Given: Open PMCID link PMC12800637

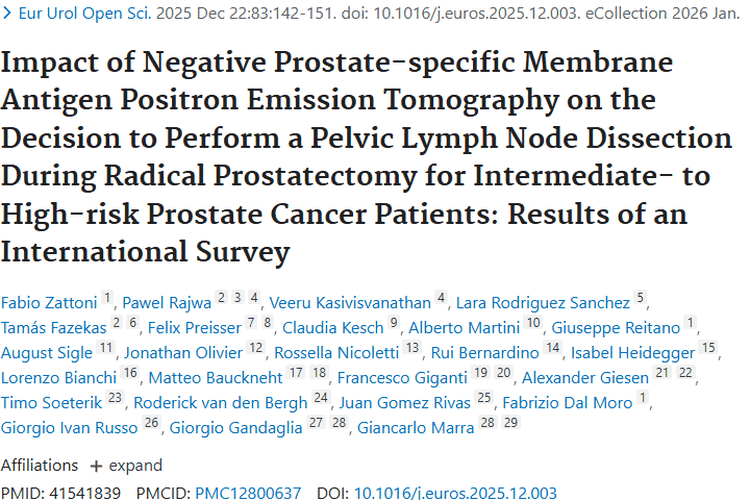Looking at the screenshot, I should [x=249, y=492].
